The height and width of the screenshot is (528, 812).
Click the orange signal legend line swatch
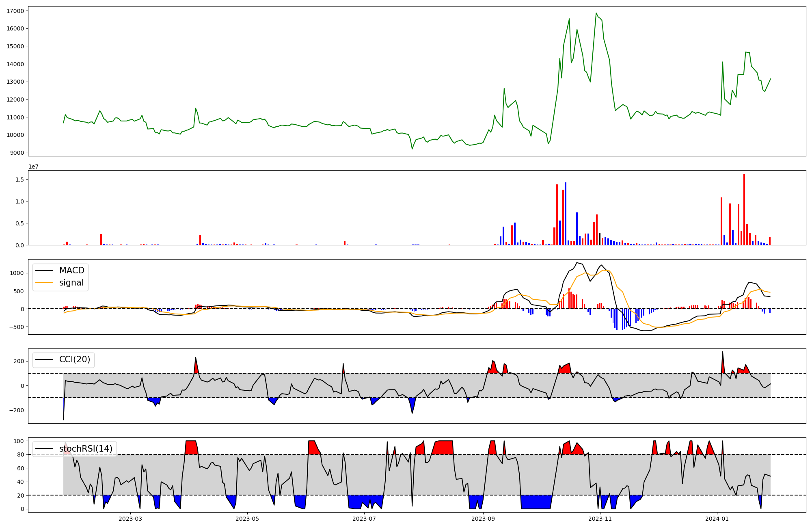[44, 283]
